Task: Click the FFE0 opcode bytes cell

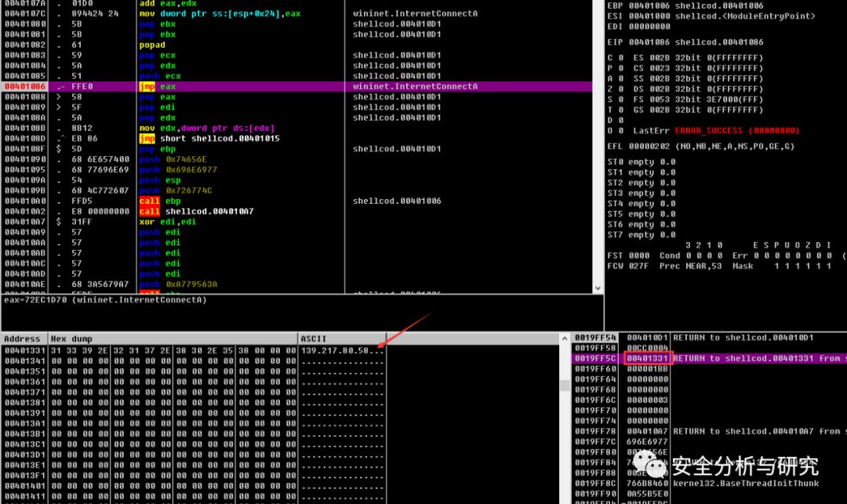Action: [x=82, y=86]
